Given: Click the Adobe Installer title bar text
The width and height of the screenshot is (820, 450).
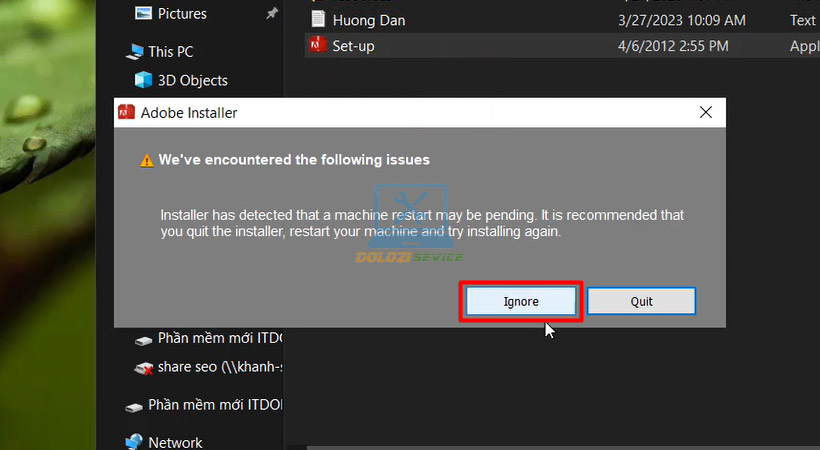Looking at the screenshot, I should (x=189, y=113).
